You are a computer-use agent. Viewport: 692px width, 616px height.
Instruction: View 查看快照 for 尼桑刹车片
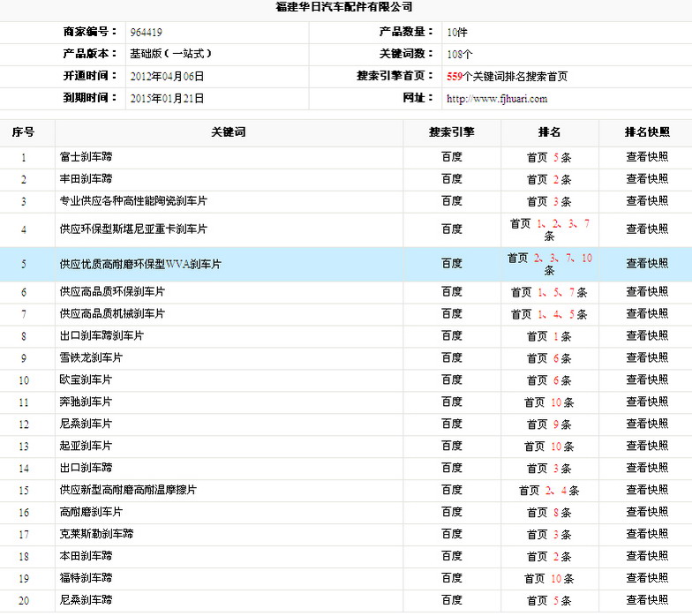pos(647,424)
